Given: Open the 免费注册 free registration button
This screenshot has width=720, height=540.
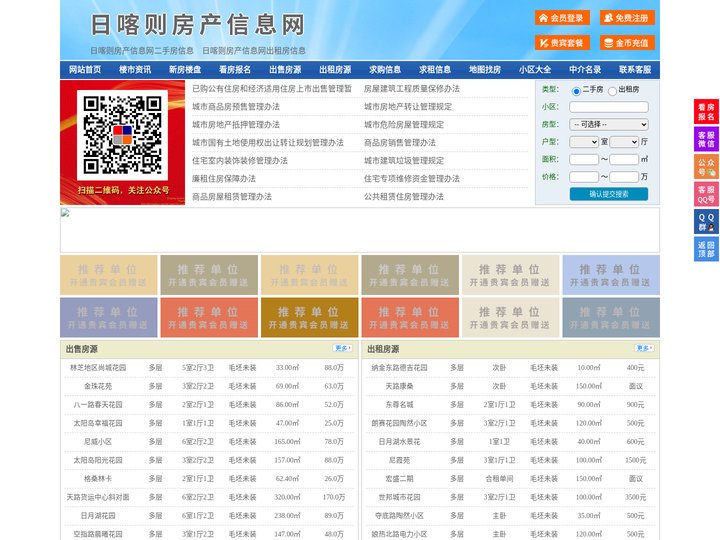Looking at the screenshot, I should click(x=627, y=18).
